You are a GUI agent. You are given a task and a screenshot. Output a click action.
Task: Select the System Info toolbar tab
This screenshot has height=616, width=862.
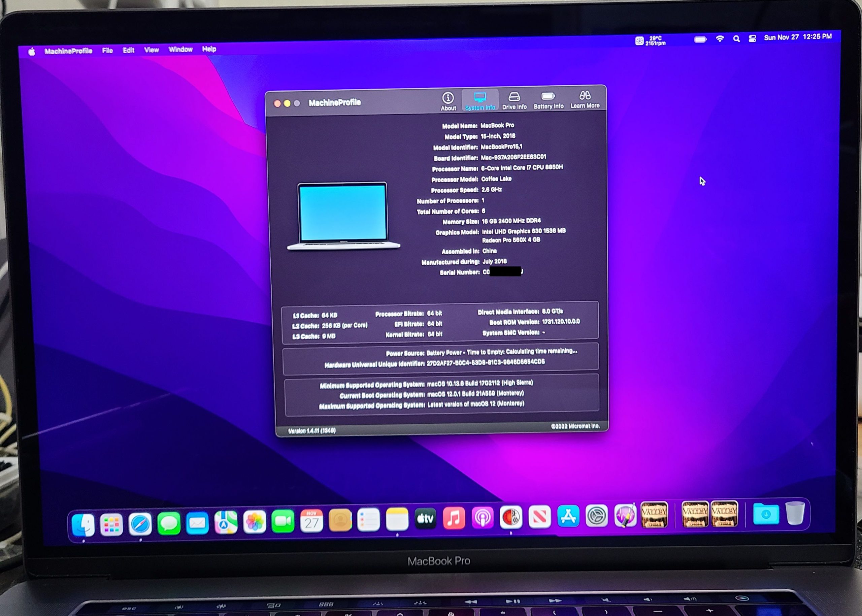click(x=480, y=101)
